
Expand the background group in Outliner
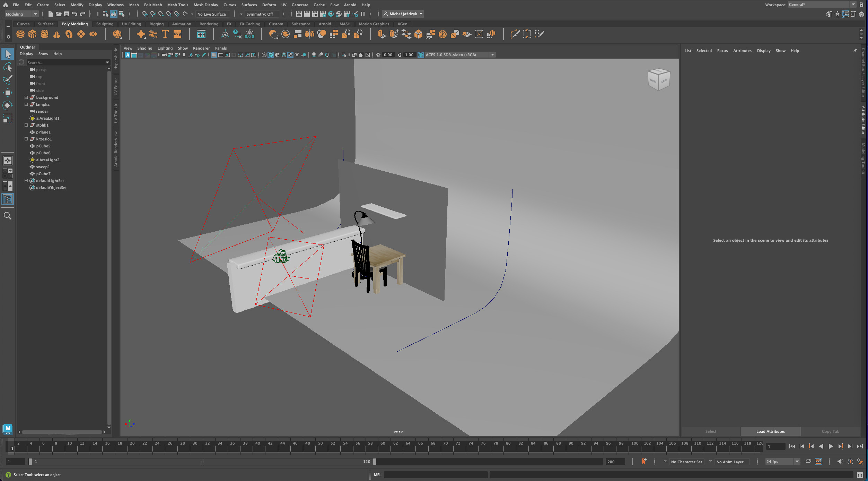pyautogui.click(x=26, y=97)
